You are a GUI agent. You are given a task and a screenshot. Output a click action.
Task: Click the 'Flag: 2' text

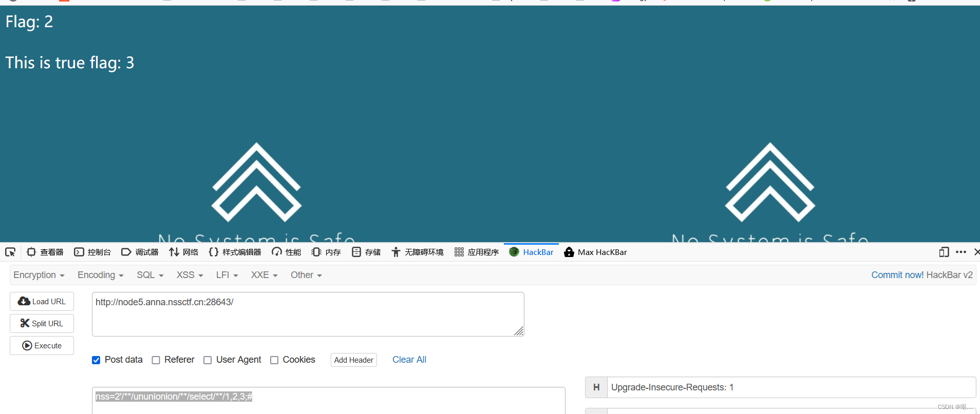point(29,22)
